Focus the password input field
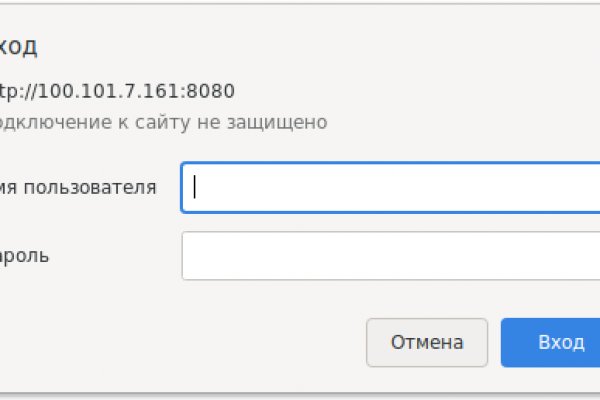This screenshot has width=600, height=400. point(390,256)
